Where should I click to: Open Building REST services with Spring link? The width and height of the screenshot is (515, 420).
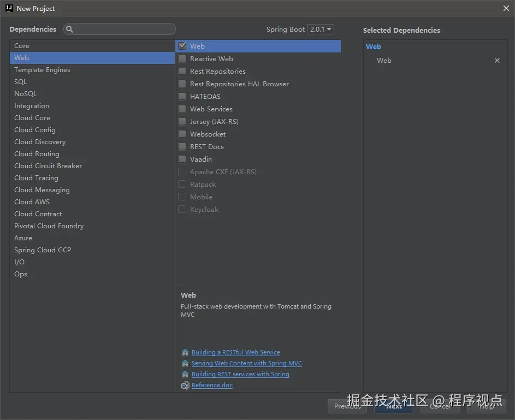click(240, 374)
